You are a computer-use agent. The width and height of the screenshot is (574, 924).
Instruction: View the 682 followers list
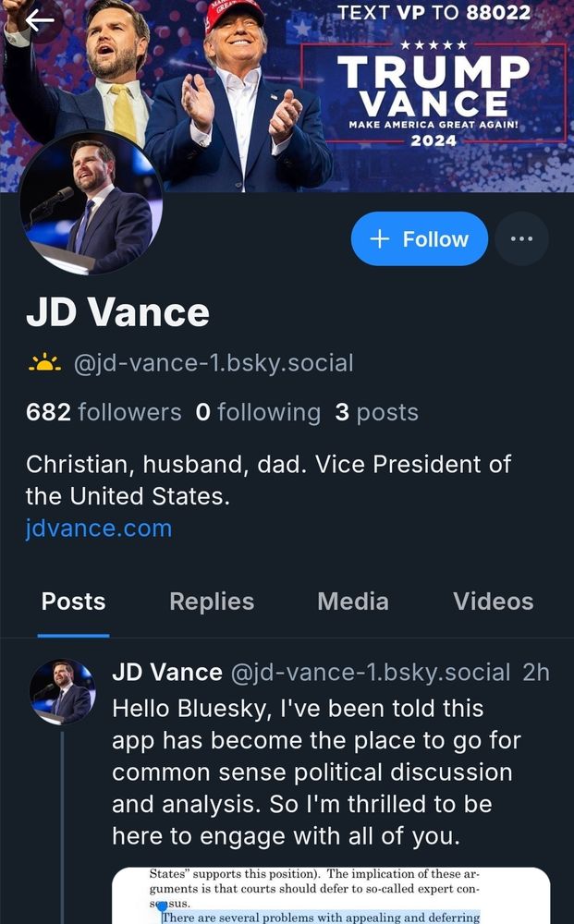tap(95, 412)
